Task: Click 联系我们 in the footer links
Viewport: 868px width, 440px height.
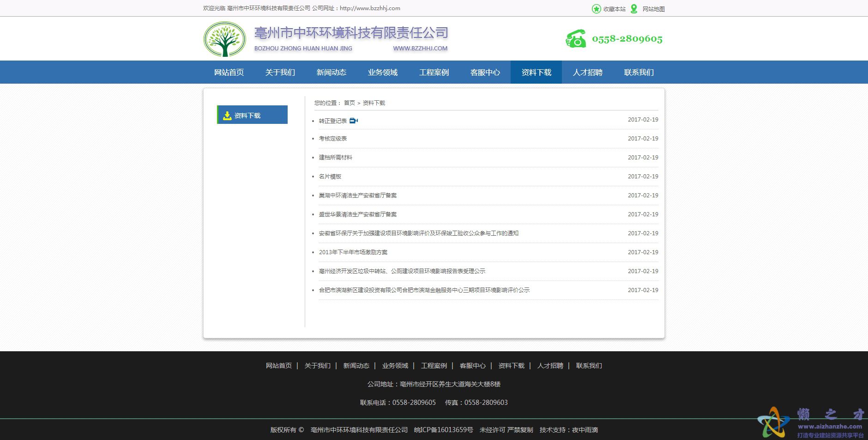Action: click(x=589, y=366)
